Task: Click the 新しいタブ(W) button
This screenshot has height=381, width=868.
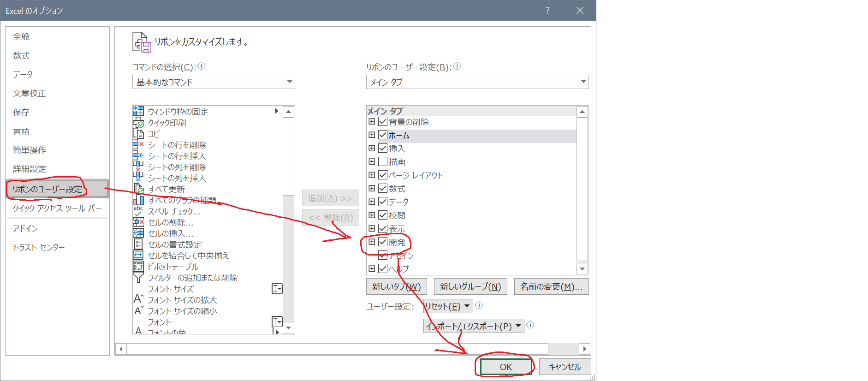Action: coord(397,286)
